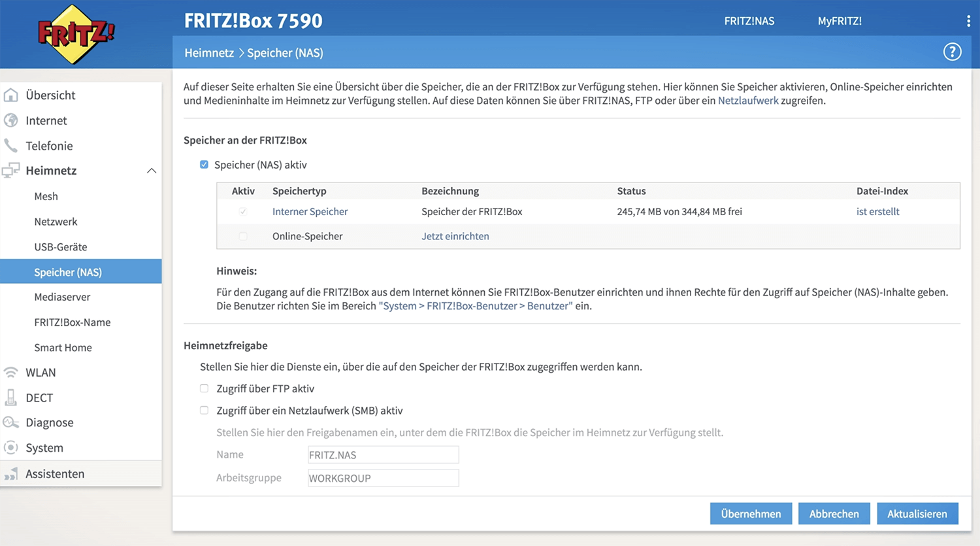Click the Telefonie phone icon
This screenshot has height=546, width=980.
tap(11, 145)
